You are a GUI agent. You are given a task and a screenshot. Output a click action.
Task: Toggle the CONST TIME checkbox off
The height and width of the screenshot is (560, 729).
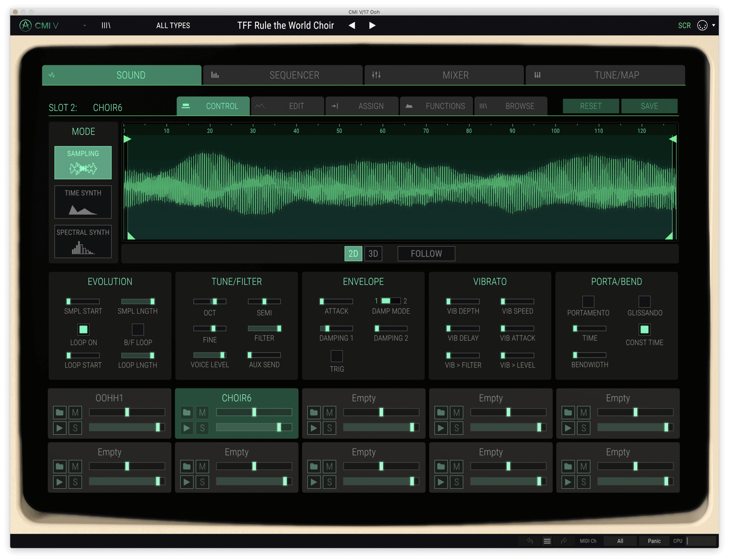tap(644, 329)
